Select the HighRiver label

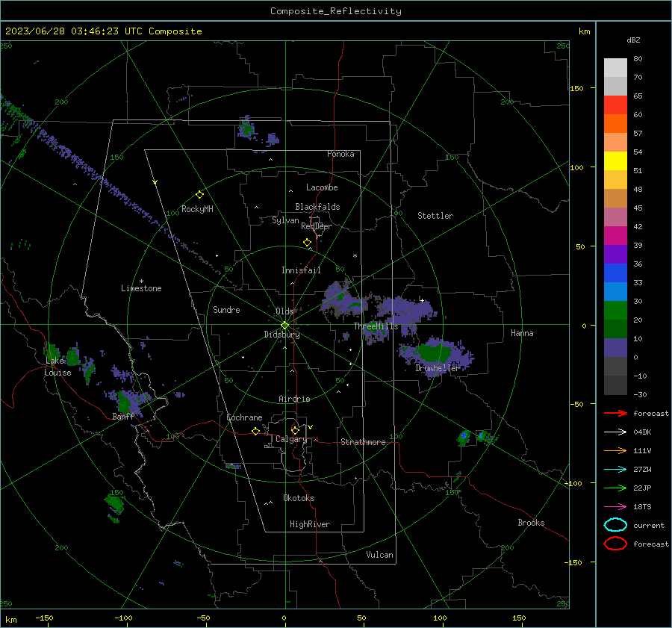coord(310,524)
